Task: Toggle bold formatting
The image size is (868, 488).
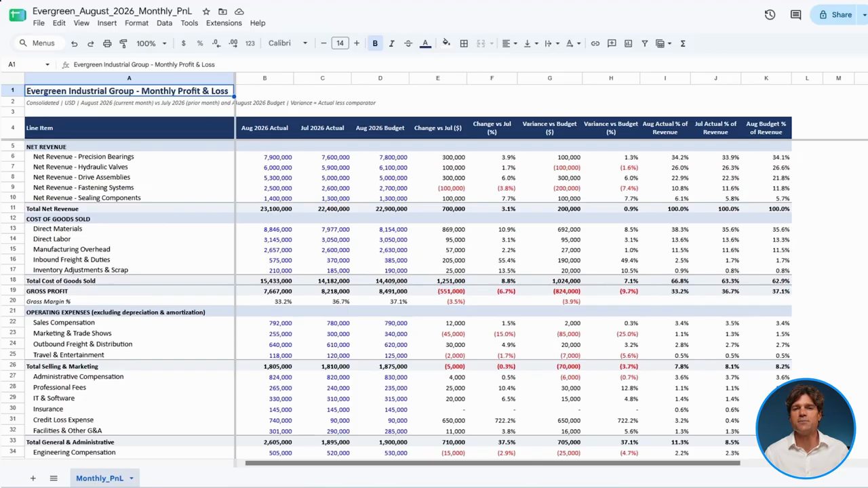Action: [x=375, y=43]
